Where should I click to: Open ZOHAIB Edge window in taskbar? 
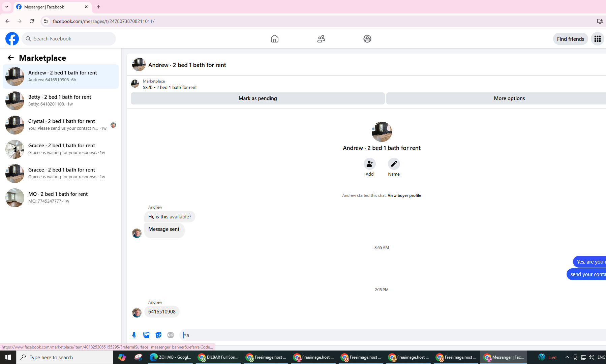(171, 357)
